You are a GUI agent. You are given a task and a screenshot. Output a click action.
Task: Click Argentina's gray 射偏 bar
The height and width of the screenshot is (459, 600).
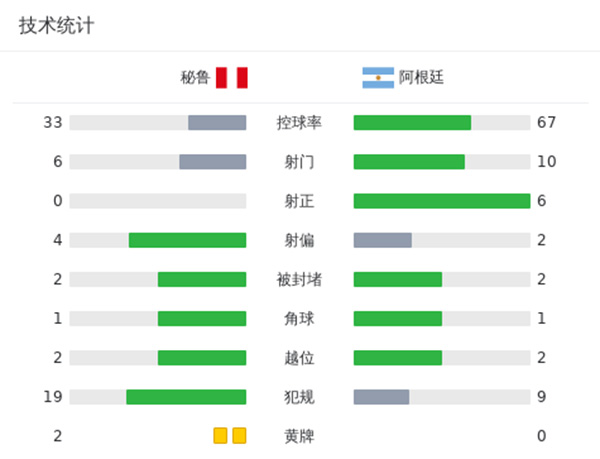382,240
